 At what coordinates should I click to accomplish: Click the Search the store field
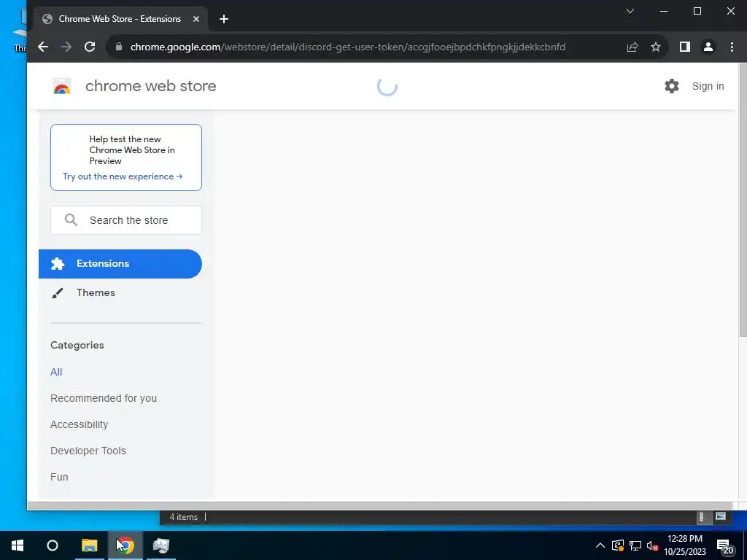(x=126, y=220)
